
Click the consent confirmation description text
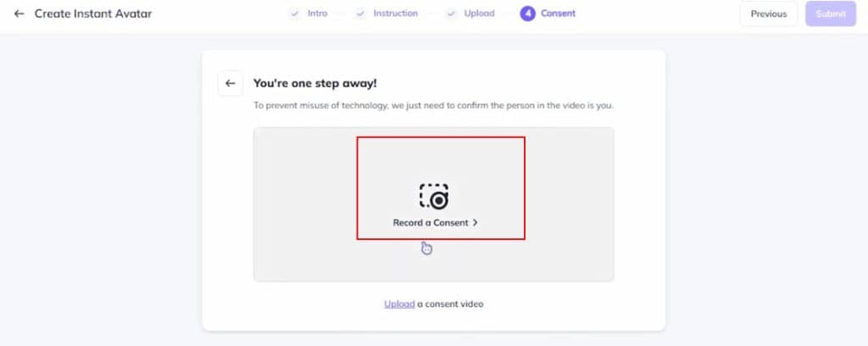pos(433,105)
